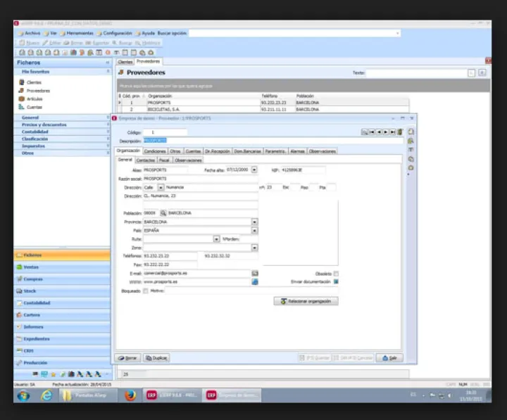Open the Ventas module
Image resolution: width=507 pixels, height=420 pixels.
click(62, 267)
